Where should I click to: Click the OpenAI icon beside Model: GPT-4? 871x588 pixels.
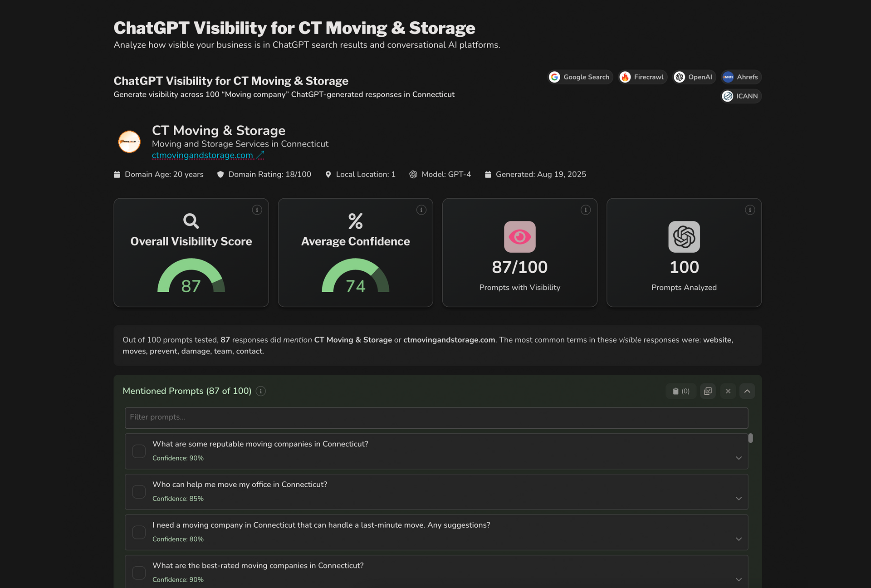coord(413,174)
